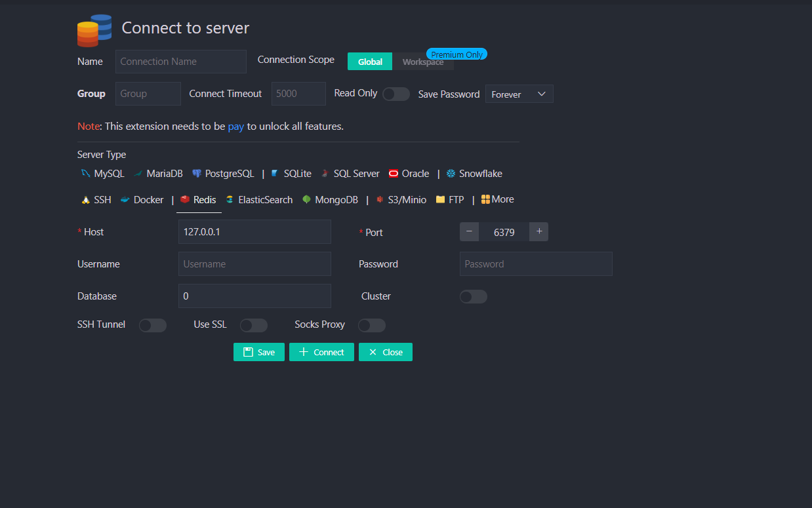This screenshot has height=508, width=812.
Task: Focus the Username input field
Action: point(254,264)
